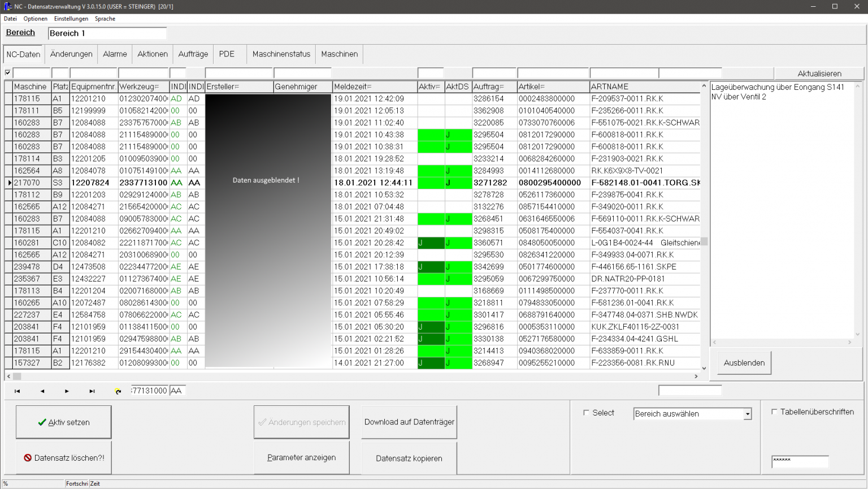Screen dimensions: 868x489
Task: Click the dark green Aktiv cell for Auftrag 3360571
Action: pos(431,243)
